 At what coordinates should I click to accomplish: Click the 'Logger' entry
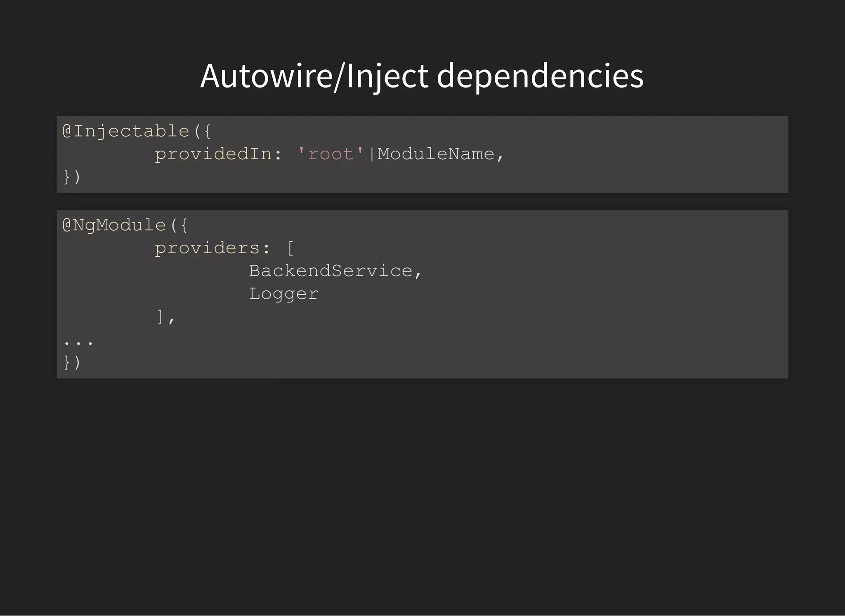pyautogui.click(x=283, y=294)
